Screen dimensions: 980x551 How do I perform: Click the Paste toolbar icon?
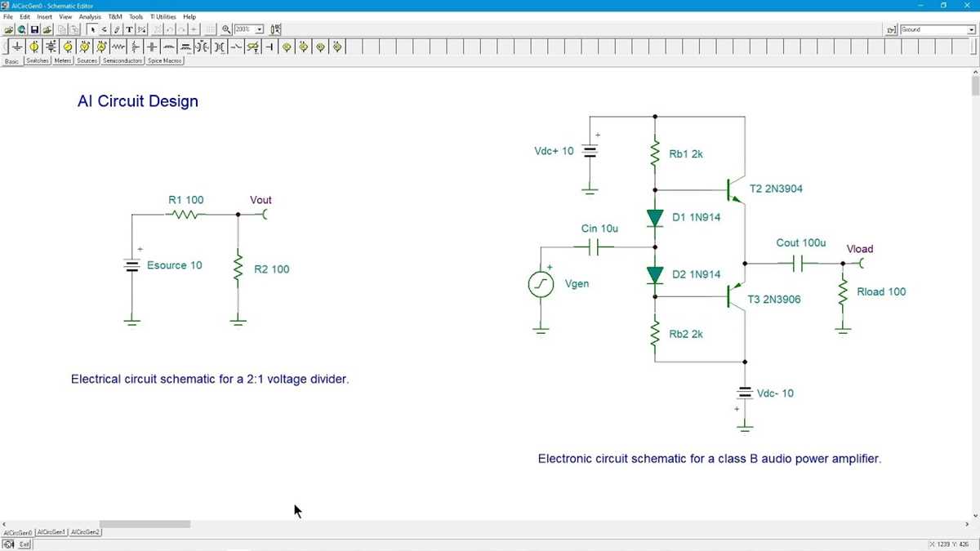74,29
